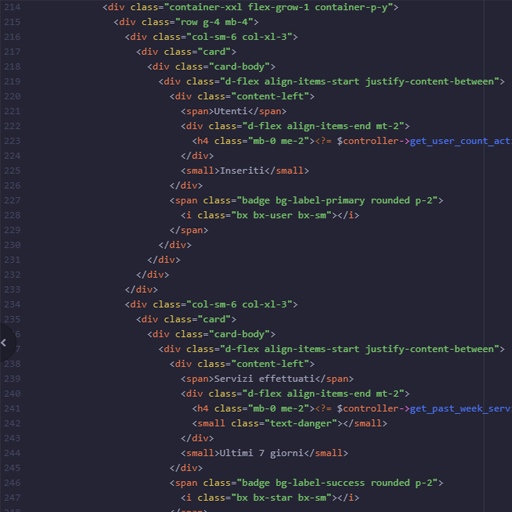Place cursor on 'Ultimi 7 giorni' text

[262, 453]
